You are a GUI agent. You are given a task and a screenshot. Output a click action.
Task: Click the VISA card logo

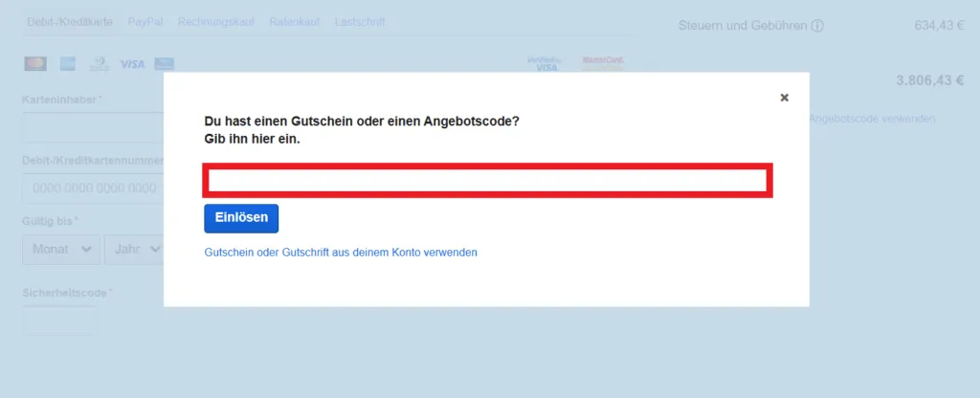click(x=132, y=64)
